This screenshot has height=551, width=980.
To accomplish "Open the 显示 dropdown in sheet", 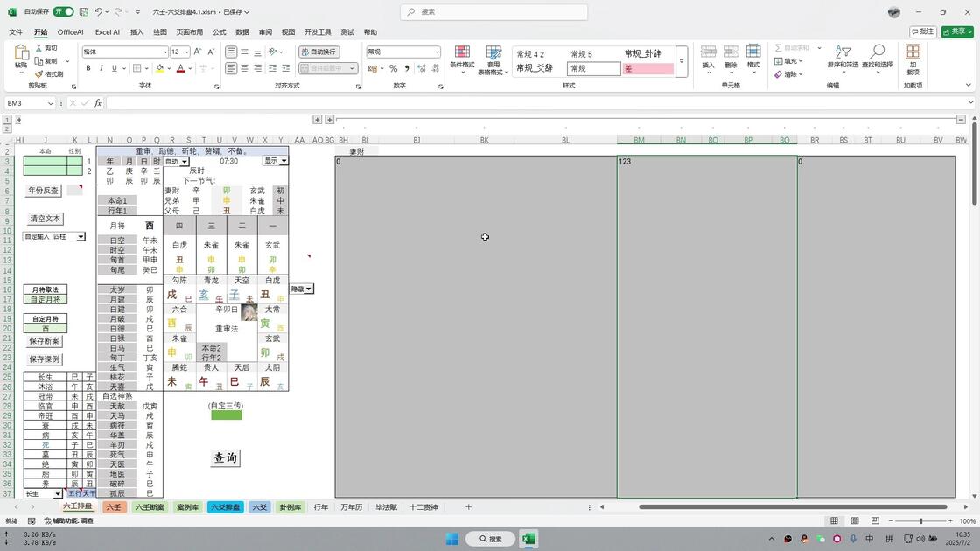I will [283, 161].
